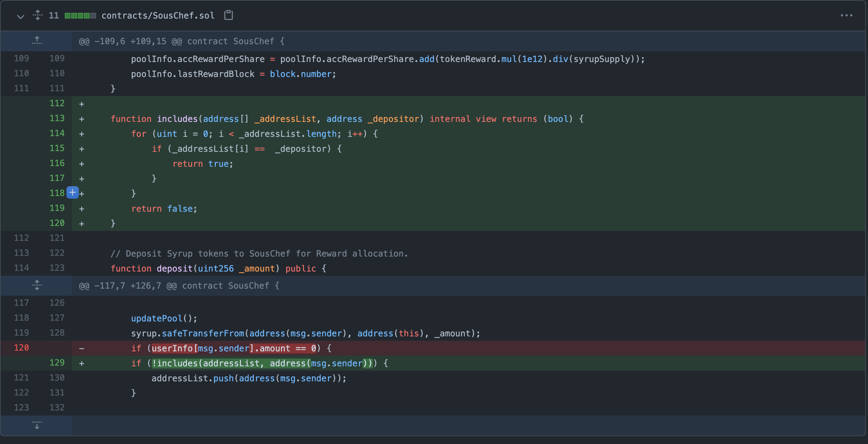Click the green diffstat blocks indicator
868x444 pixels.
point(80,16)
